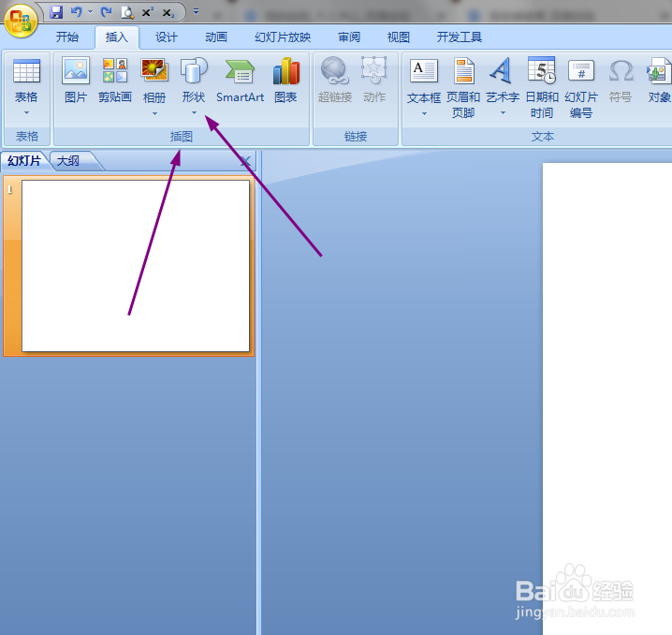Click the 相册 photo album icon

pyautogui.click(x=154, y=71)
